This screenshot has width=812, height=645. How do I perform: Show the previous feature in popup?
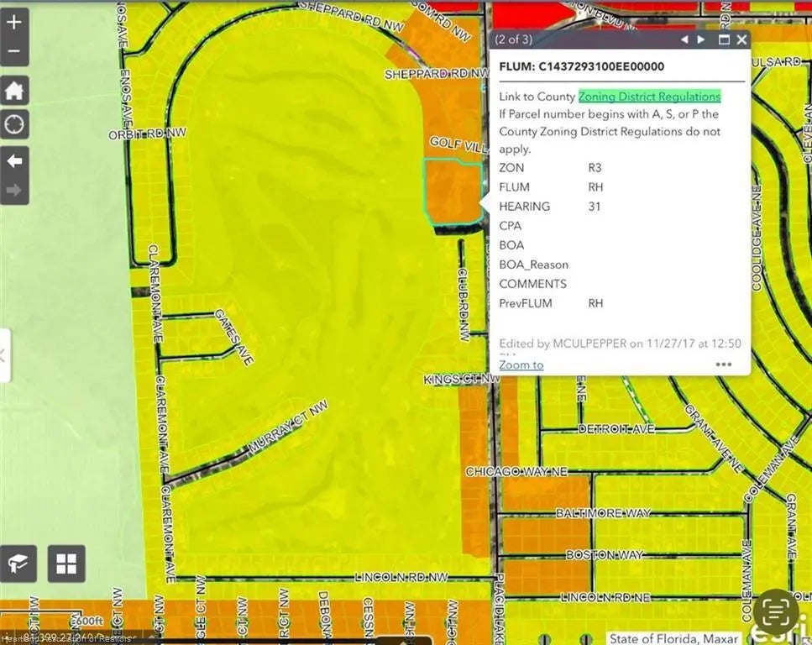(x=684, y=39)
